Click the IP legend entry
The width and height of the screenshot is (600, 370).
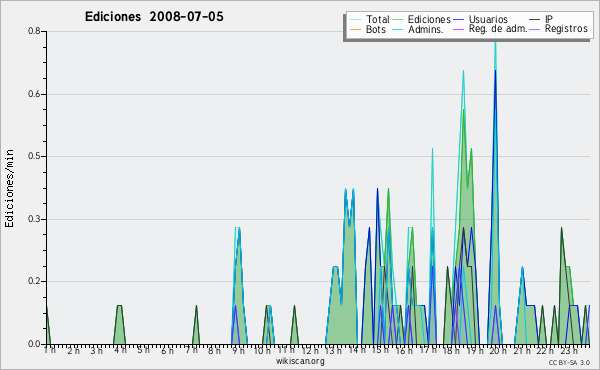point(549,19)
